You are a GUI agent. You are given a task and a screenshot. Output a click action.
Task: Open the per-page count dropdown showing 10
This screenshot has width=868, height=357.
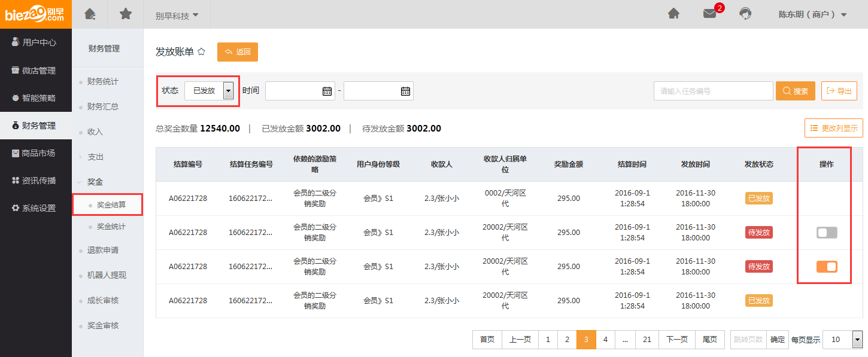coord(842,339)
